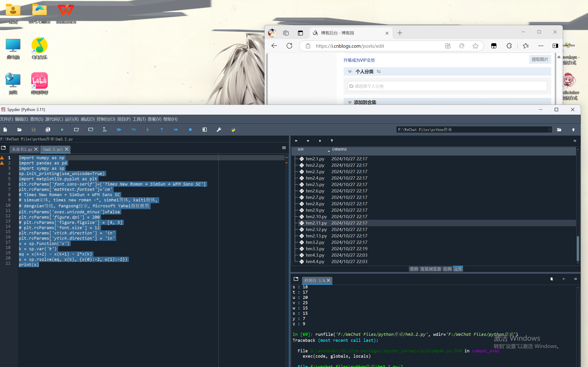Viewport: 588px width, 367px height.
Task: Maximize current pane with the toolbar icon
Action: (x=205, y=130)
